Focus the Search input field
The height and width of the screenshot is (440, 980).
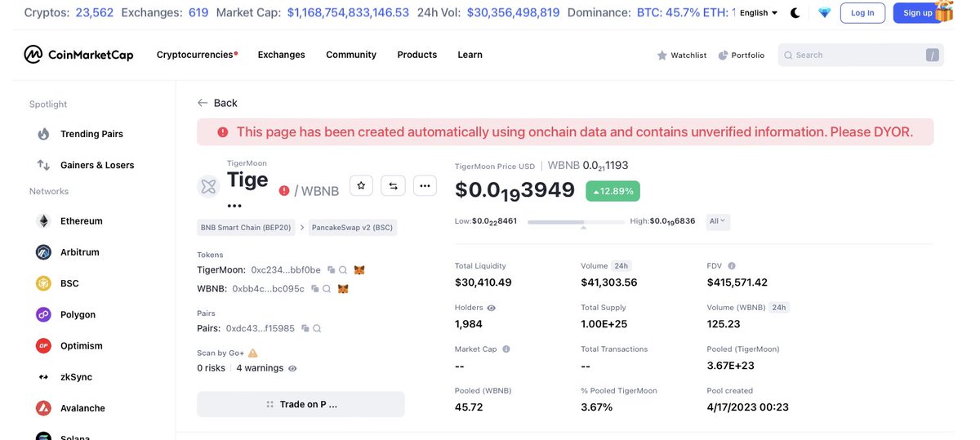[861, 56]
